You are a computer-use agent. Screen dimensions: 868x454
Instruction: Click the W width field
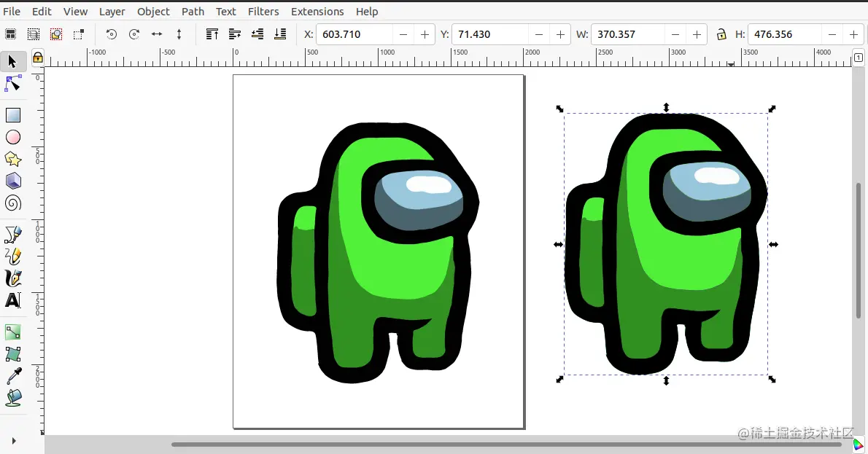[x=628, y=34]
